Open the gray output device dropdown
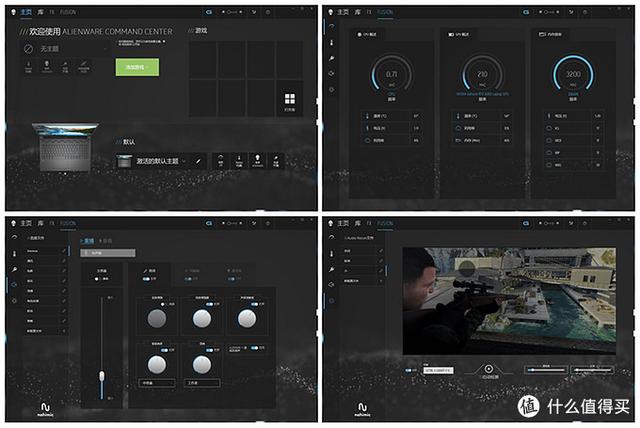The image size is (640, 428). 108,253
